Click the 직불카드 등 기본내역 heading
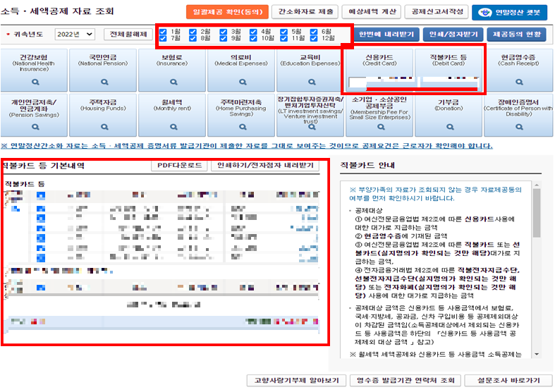Screen dimensions: 555x392 click(44, 166)
